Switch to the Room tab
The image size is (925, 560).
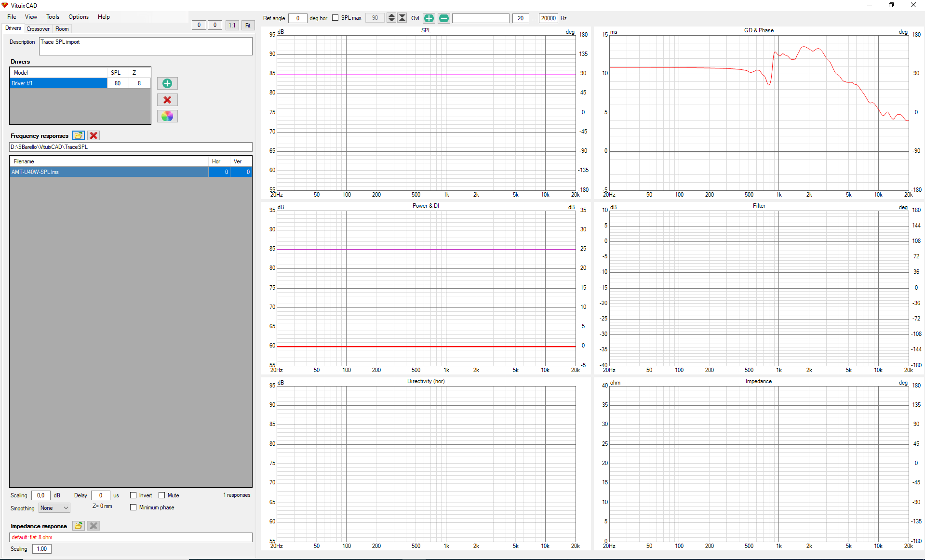point(62,29)
